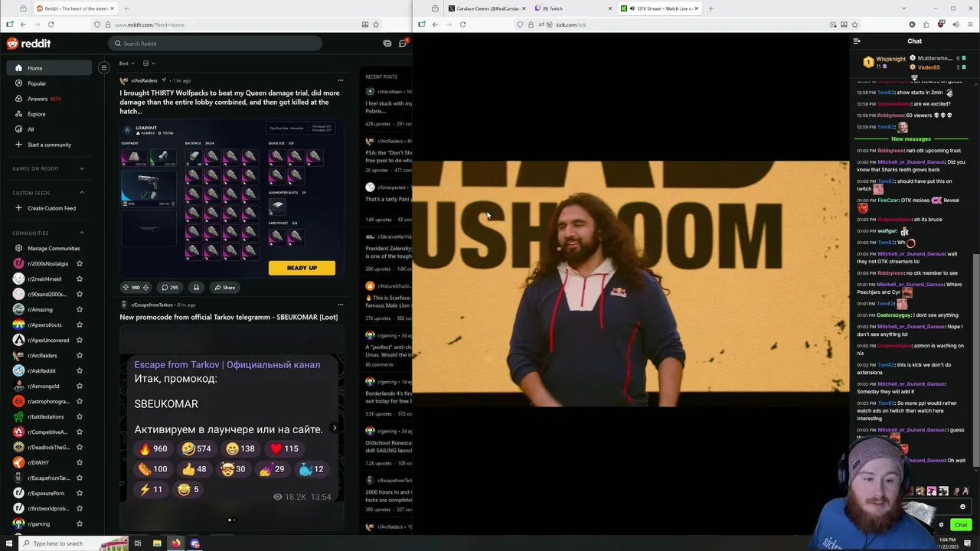Reload the Reddit browser window page
Screen dimensions: 980x551
click(x=51, y=24)
